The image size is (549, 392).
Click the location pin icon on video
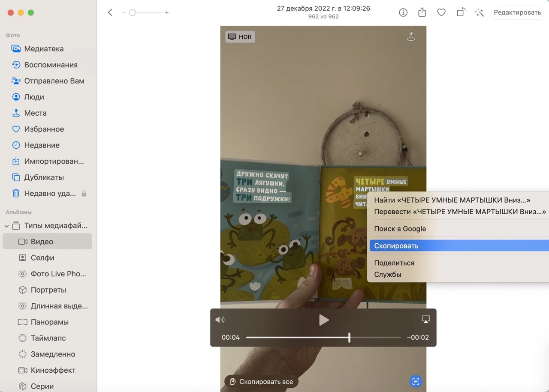[411, 37]
